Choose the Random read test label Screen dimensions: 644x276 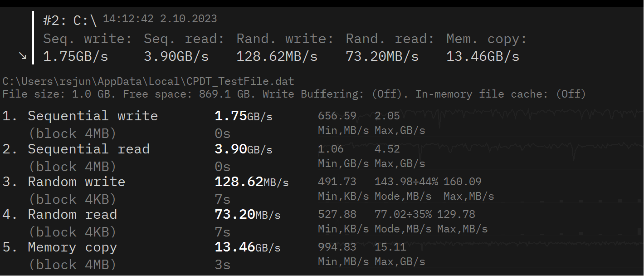pyautogui.click(x=72, y=214)
